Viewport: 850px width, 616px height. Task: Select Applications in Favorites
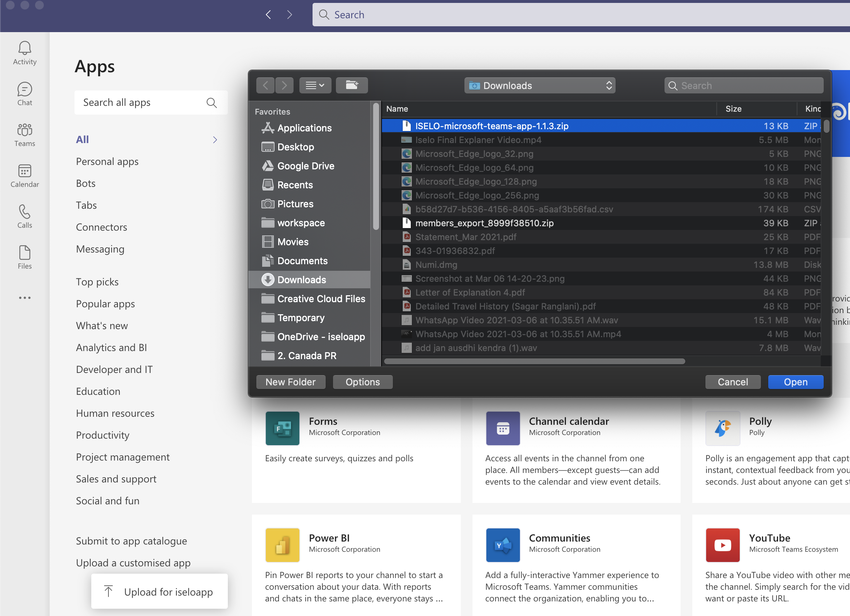[310, 128]
